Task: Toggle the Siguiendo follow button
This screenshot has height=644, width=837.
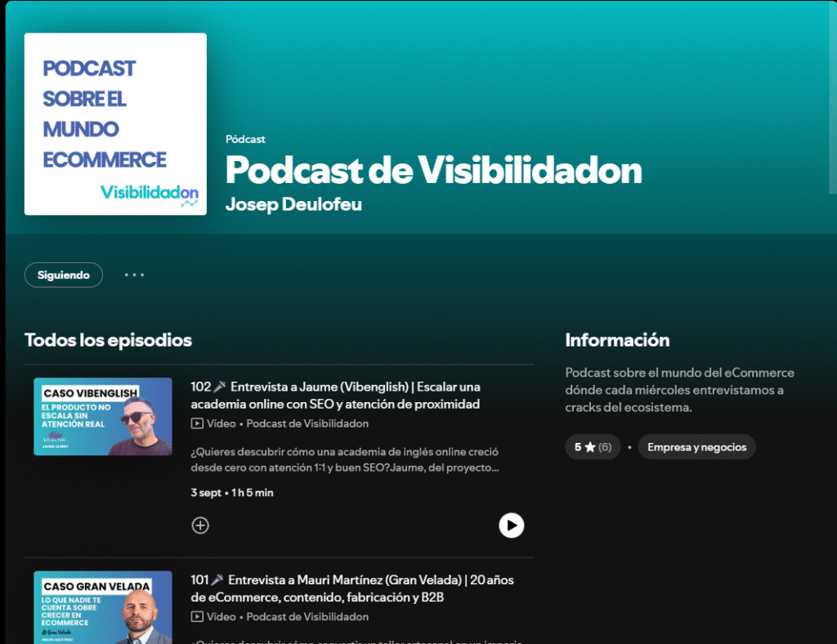Action: 64,275
